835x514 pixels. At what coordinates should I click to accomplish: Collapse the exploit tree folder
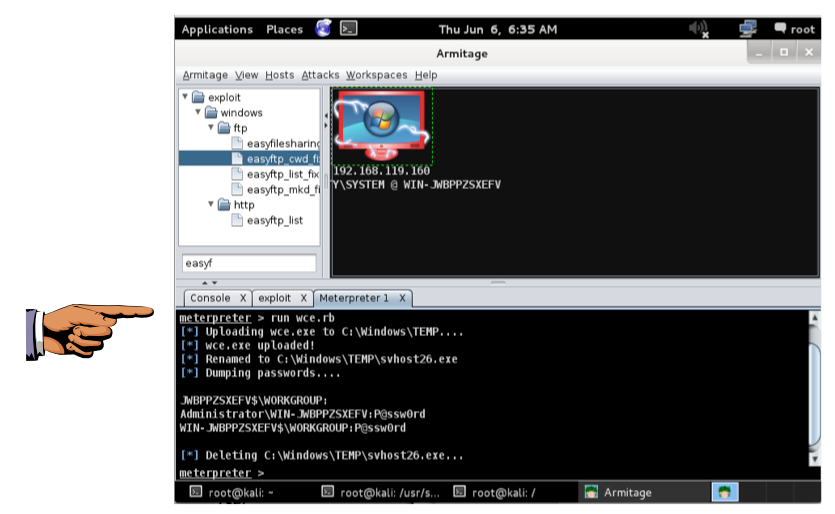[185, 96]
